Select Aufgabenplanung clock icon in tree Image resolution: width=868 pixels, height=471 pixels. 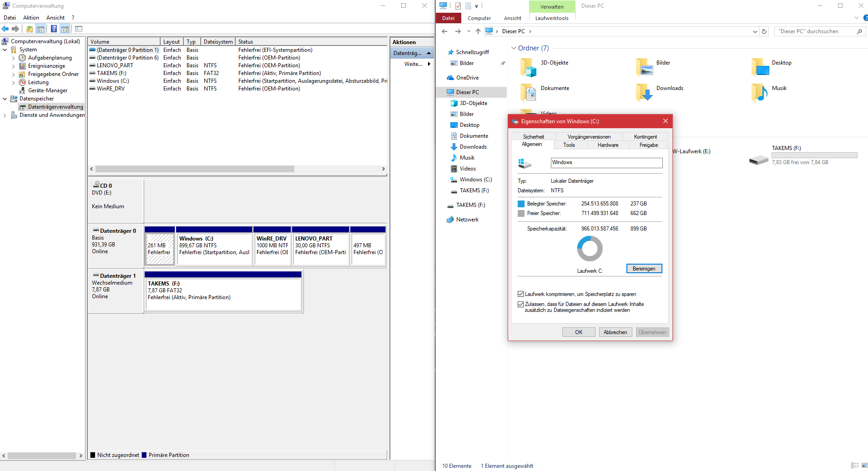[x=22, y=58]
